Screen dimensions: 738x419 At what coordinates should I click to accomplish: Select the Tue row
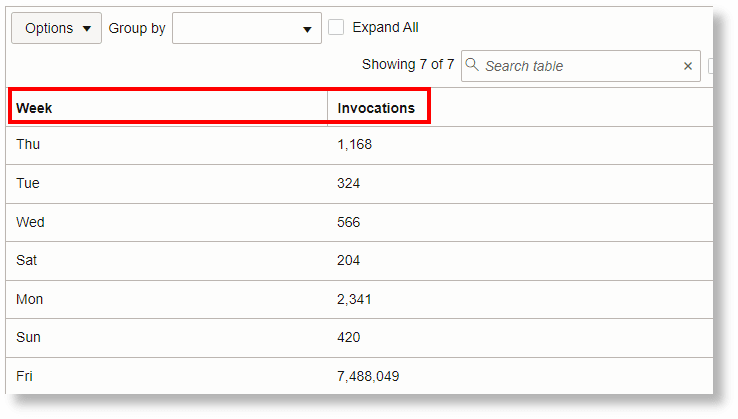pyautogui.click(x=28, y=184)
